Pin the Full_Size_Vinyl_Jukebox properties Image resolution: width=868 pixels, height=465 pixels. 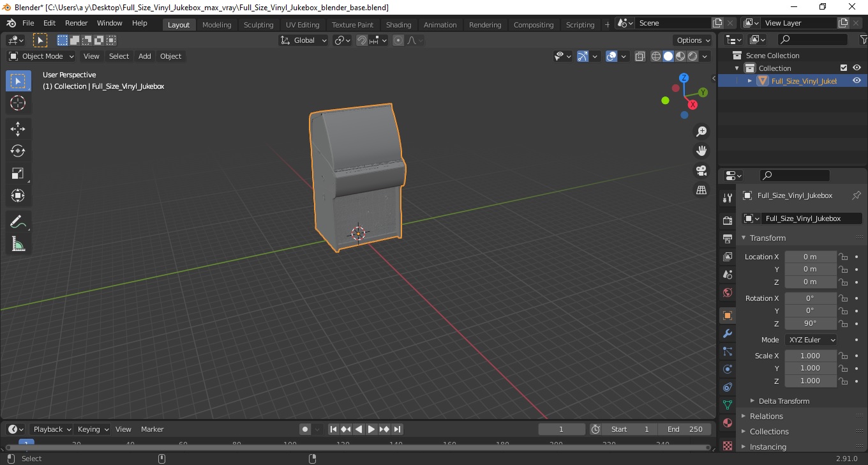coord(857,195)
